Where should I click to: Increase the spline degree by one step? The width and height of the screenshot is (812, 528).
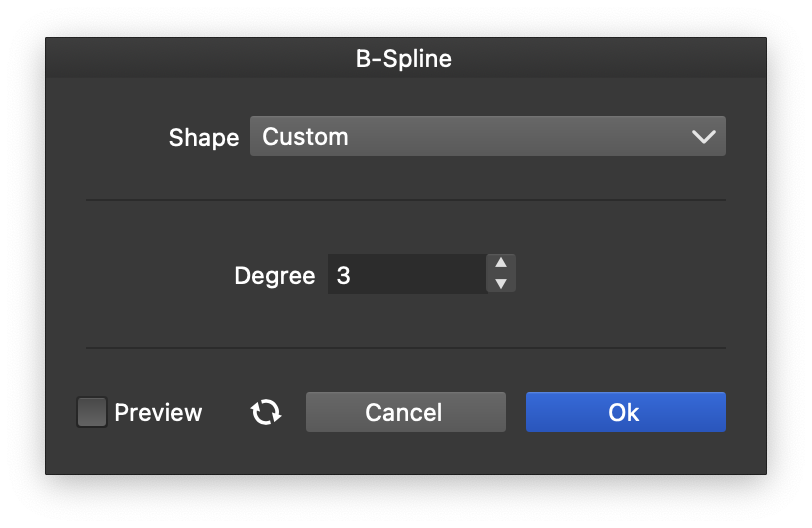(x=501, y=264)
